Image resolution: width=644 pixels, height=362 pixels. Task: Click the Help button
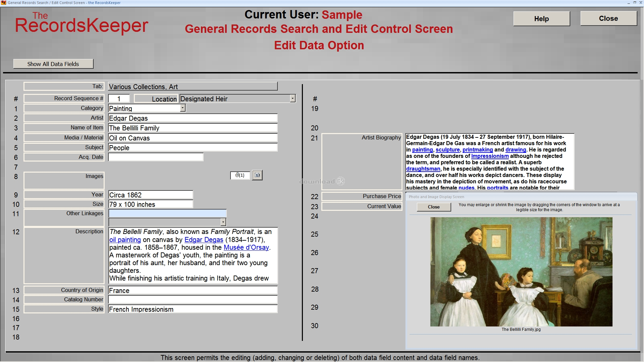541,19
